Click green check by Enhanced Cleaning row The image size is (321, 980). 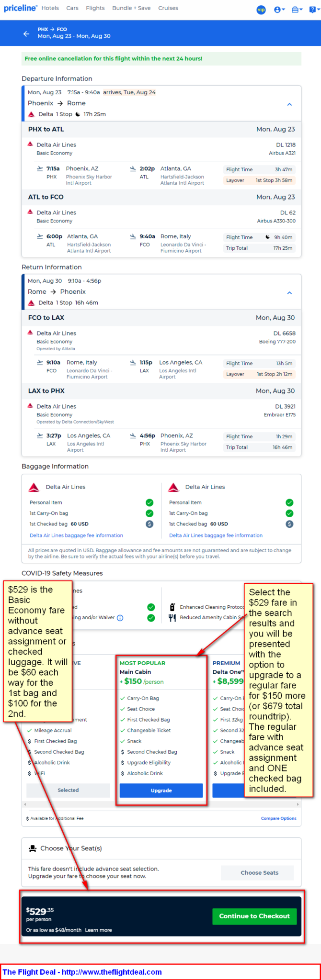151,607
